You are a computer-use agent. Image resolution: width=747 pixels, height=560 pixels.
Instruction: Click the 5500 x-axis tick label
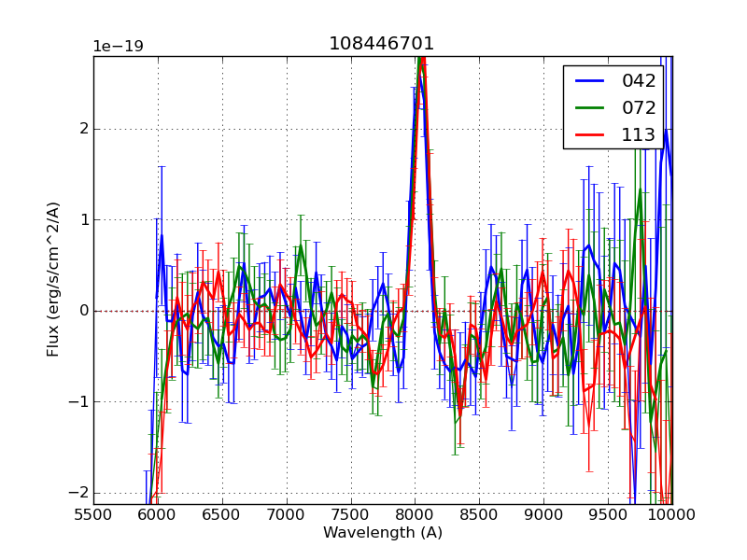point(93,515)
